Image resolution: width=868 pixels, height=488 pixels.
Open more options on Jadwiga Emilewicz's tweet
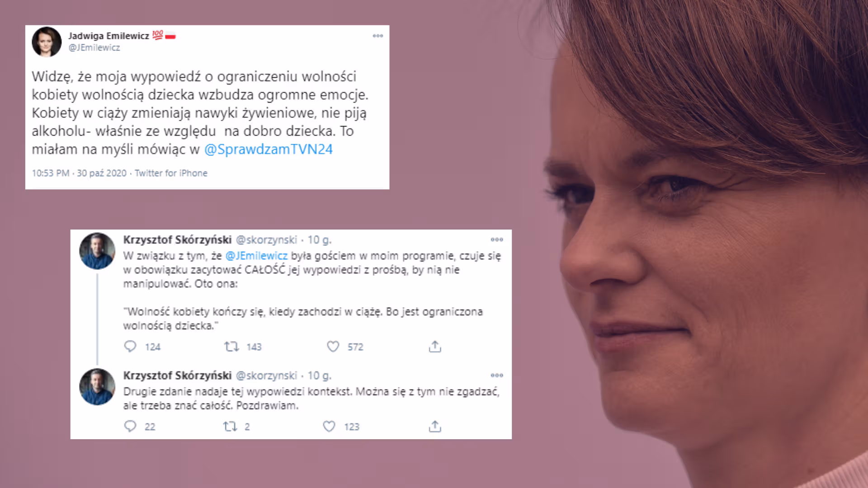(x=378, y=36)
